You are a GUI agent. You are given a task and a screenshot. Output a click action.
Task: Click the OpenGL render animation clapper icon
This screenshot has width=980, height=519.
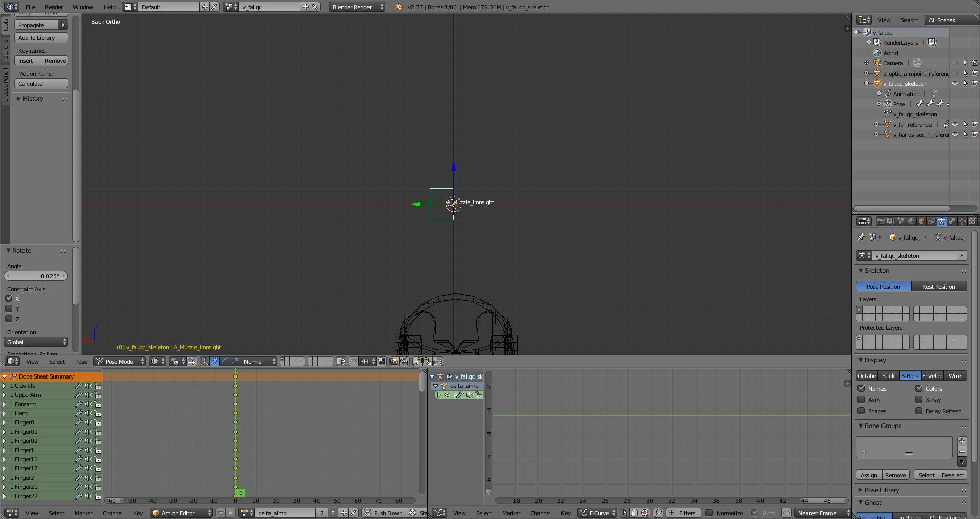(404, 361)
